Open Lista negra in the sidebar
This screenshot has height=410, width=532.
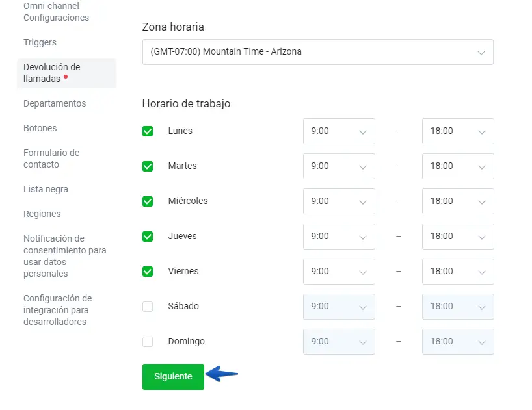(46, 190)
